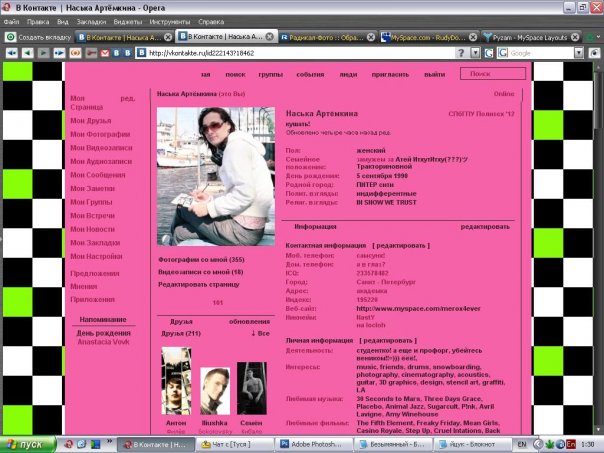The image size is (604, 453).
Task: Click the browser back arrow button
Action: 28,53
